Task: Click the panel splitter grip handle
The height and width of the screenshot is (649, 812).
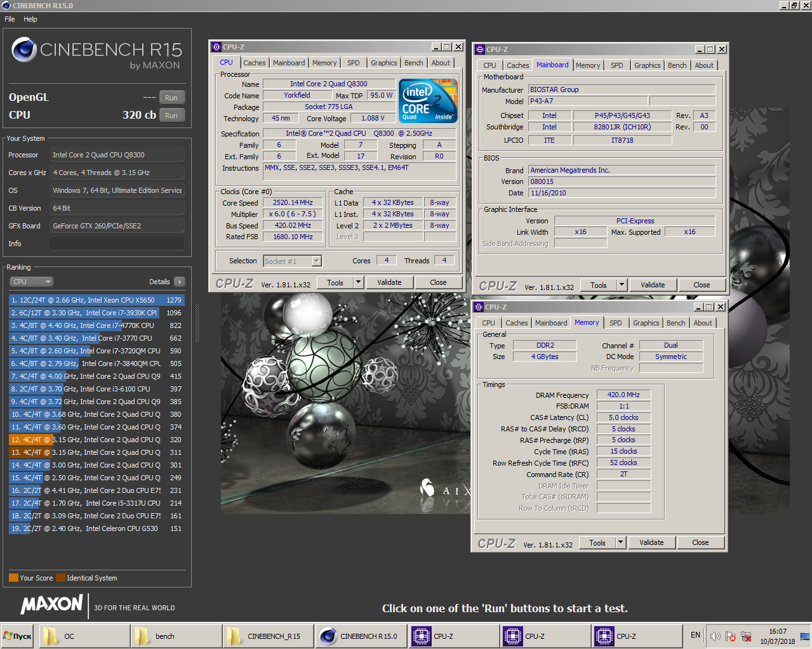Action: 197,324
